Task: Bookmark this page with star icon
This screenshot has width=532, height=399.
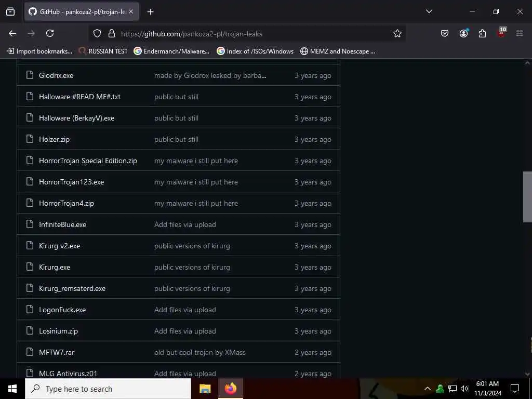Action: coord(397,33)
